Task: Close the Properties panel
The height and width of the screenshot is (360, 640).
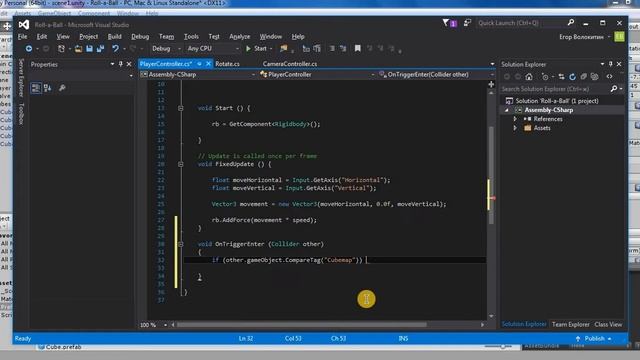Action: pos(129,64)
